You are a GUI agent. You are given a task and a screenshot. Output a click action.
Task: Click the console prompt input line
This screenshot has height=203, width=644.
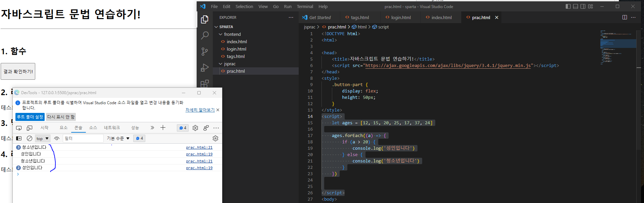(x=117, y=174)
